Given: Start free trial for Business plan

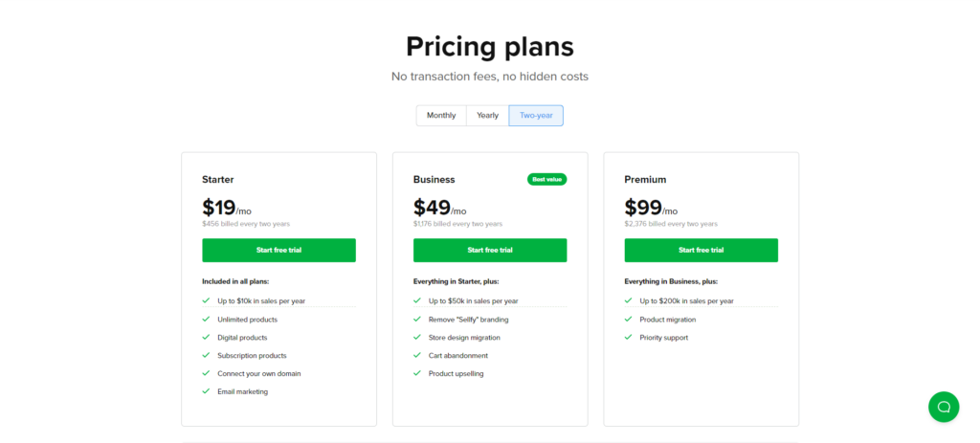Looking at the screenshot, I should (x=490, y=250).
